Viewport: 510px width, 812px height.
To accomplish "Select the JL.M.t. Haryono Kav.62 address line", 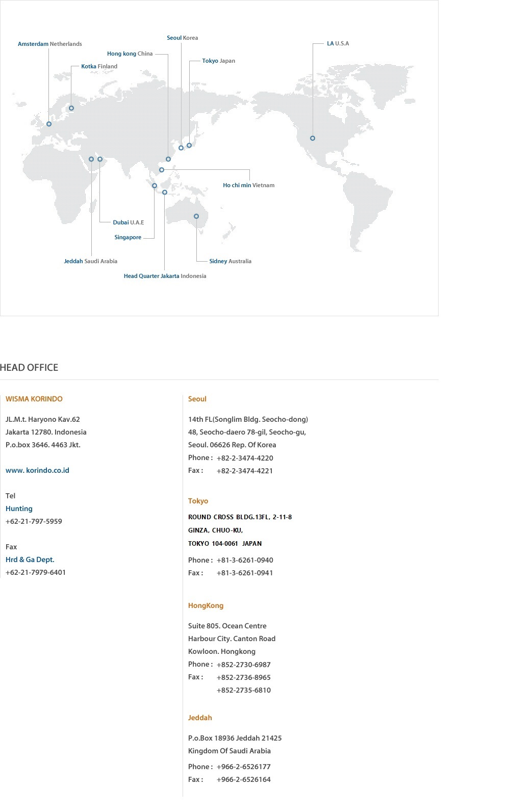I will click(43, 419).
